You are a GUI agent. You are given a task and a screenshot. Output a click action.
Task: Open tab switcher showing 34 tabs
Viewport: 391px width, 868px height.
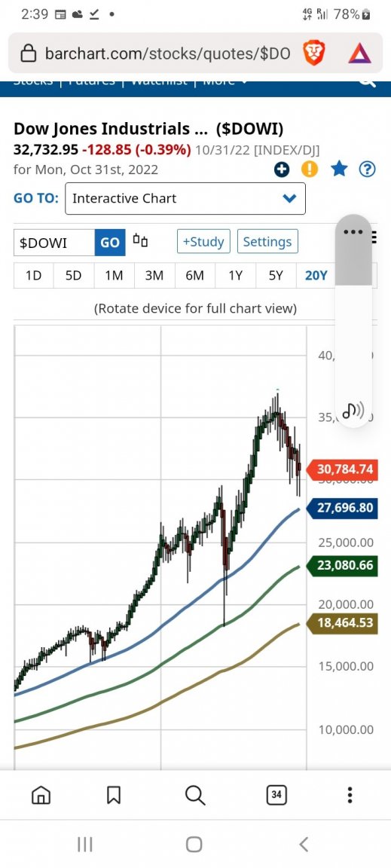[276, 796]
